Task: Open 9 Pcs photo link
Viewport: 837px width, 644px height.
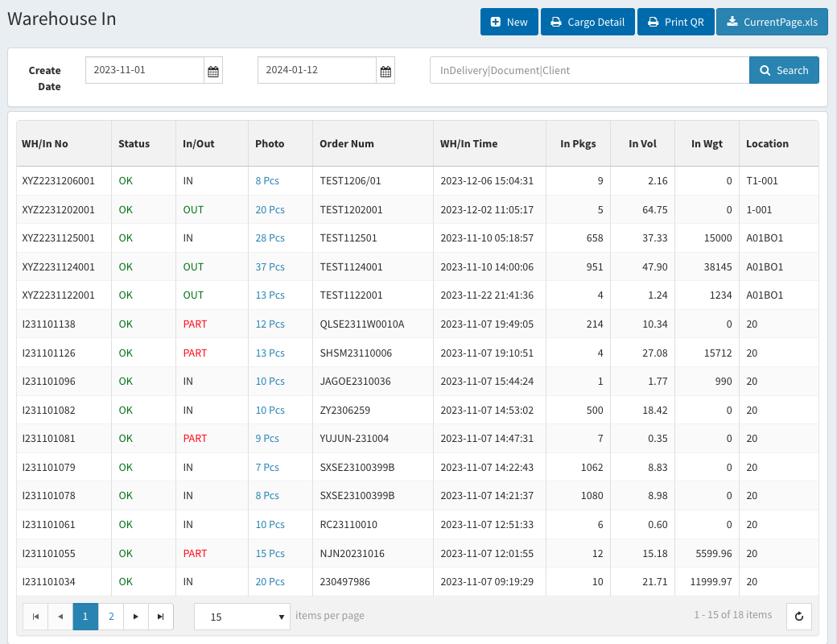Action: (267, 439)
